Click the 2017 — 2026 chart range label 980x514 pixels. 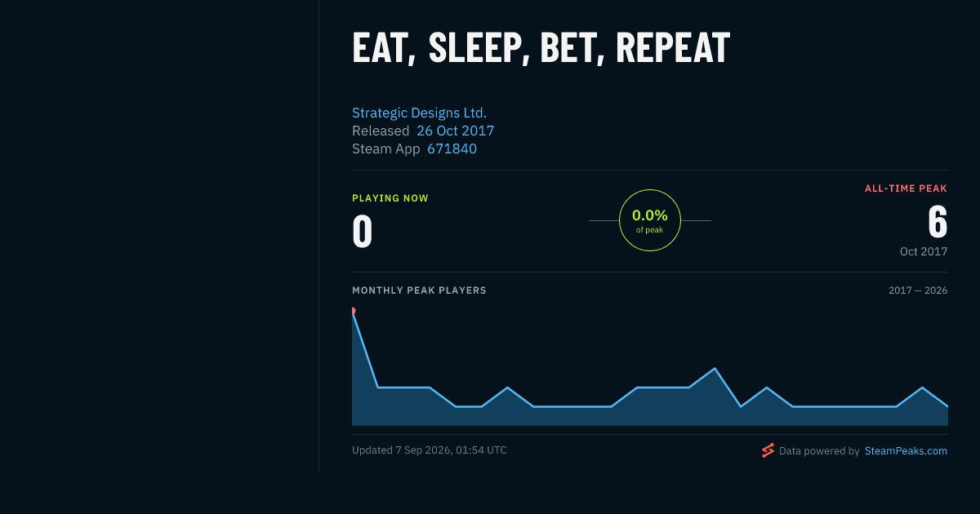pos(918,290)
